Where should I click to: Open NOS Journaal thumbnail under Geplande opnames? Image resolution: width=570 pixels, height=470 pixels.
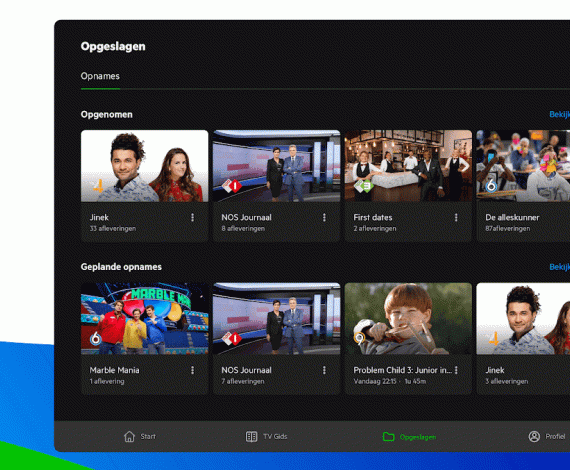tap(277, 319)
